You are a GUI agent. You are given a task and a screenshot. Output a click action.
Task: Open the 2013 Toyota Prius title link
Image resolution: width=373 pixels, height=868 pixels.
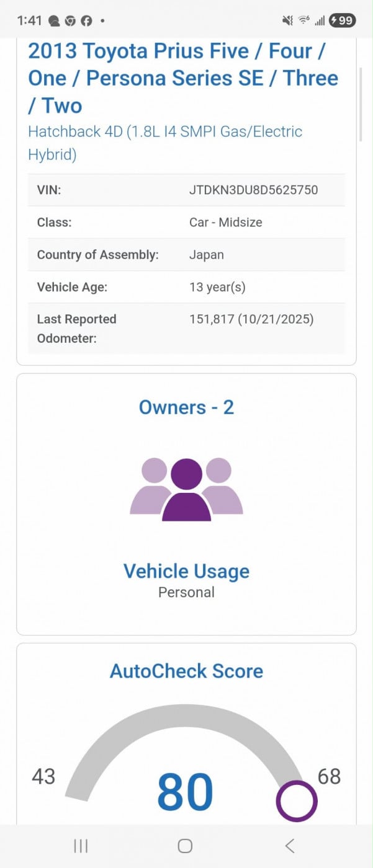tap(183, 78)
